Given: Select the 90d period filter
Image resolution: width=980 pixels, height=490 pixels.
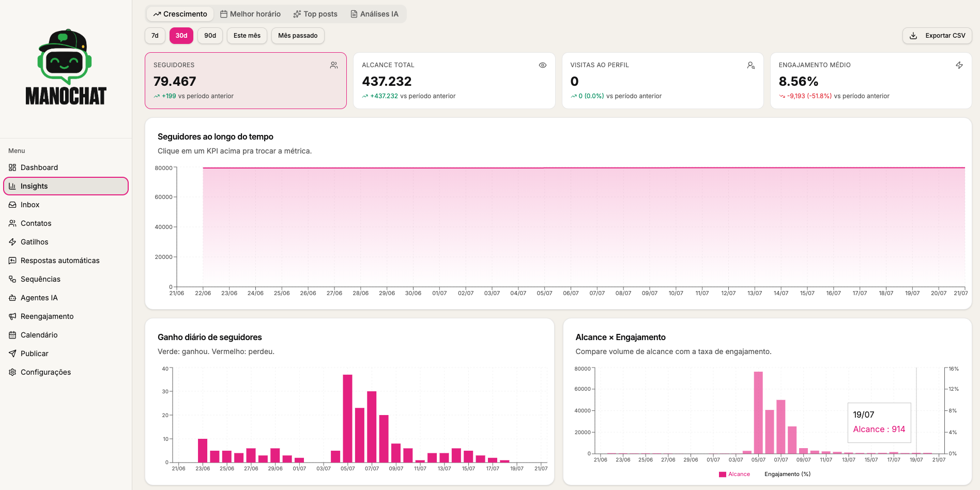Looking at the screenshot, I should [x=210, y=36].
